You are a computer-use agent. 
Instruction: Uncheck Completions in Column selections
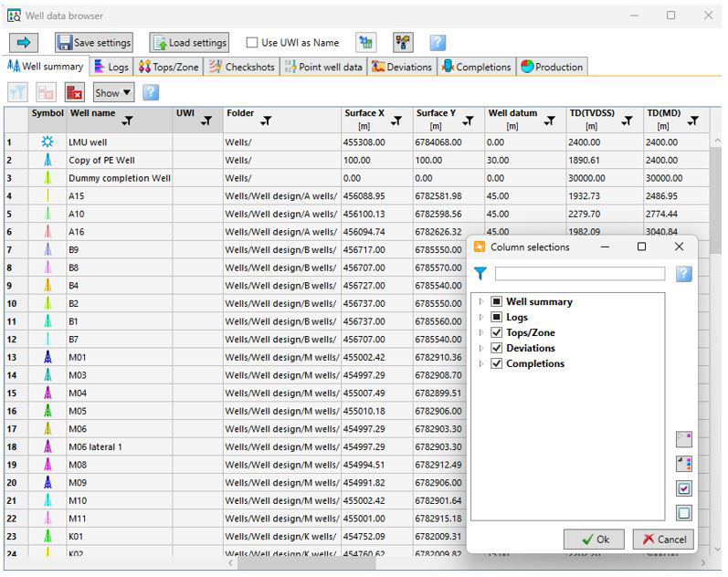tap(496, 363)
